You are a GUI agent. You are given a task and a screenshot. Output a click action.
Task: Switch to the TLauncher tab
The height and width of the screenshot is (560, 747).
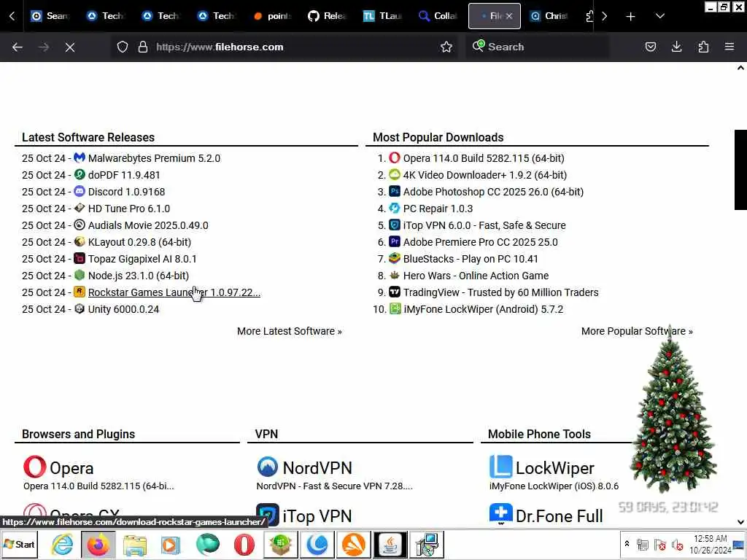[x=382, y=16]
